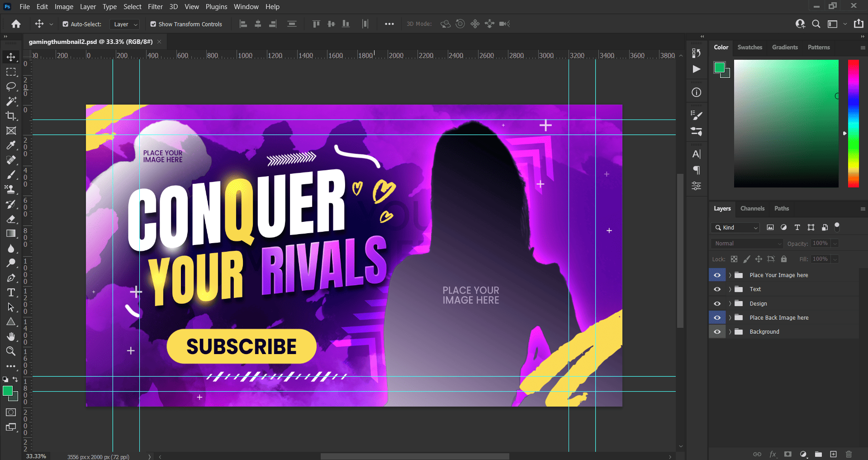
Task: Select the Zoom tool in toolbar
Action: [11, 351]
